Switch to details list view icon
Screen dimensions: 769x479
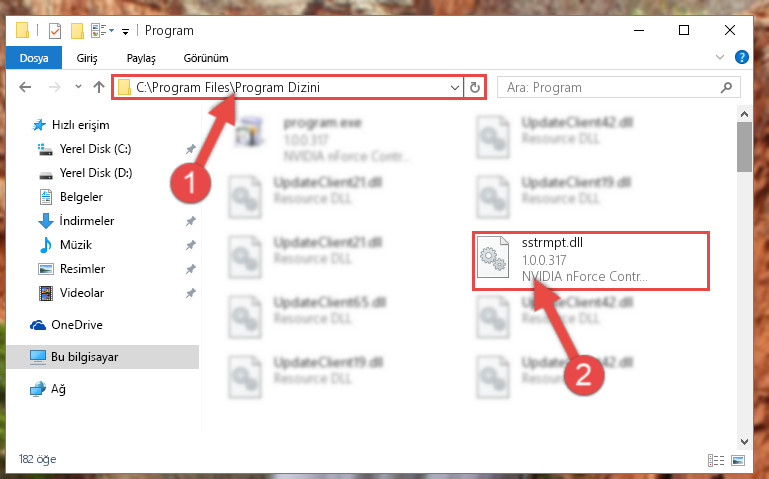(x=716, y=460)
